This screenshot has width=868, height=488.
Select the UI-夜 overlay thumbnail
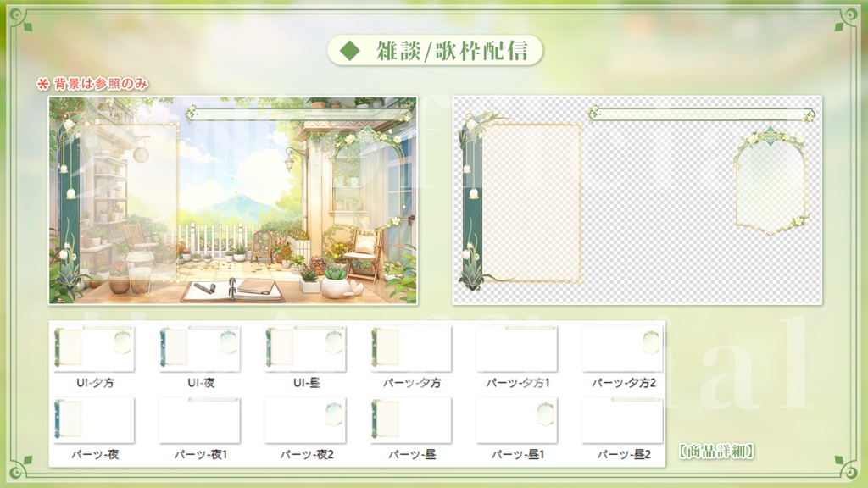click(198, 347)
